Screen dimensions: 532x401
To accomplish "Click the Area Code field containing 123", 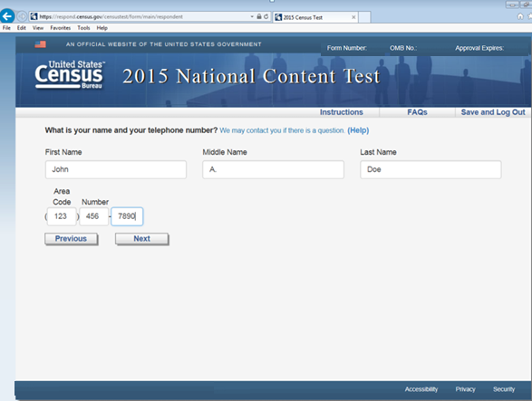I will point(62,216).
